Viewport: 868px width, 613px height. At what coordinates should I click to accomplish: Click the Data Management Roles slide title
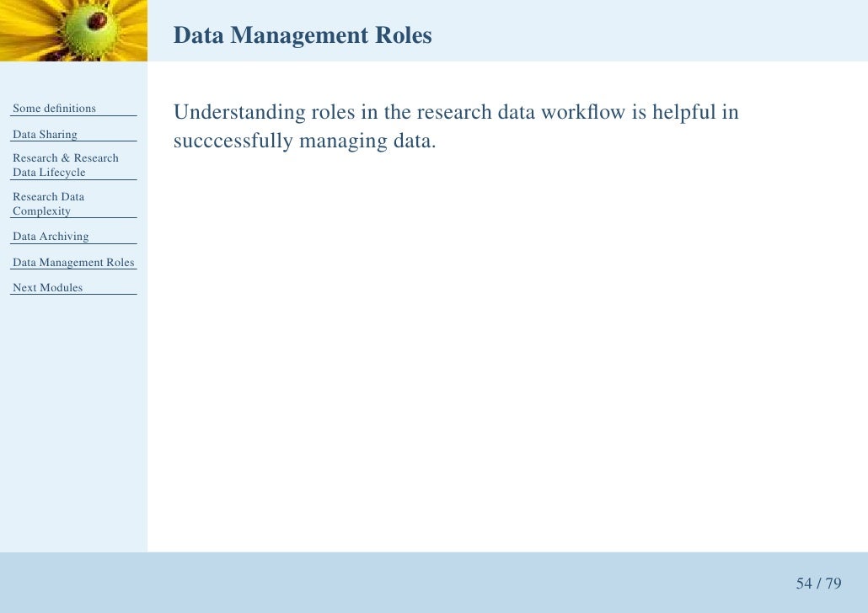[x=303, y=35]
